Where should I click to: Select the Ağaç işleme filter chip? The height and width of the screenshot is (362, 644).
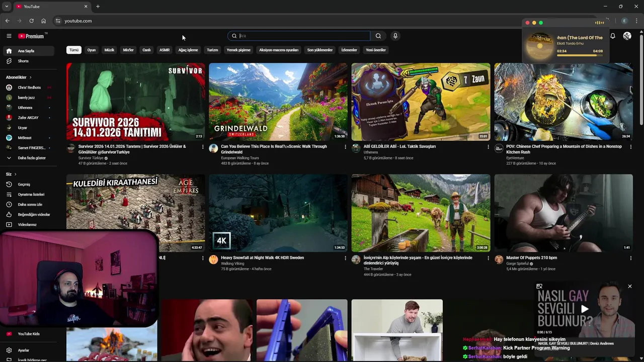tap(188, 50)
